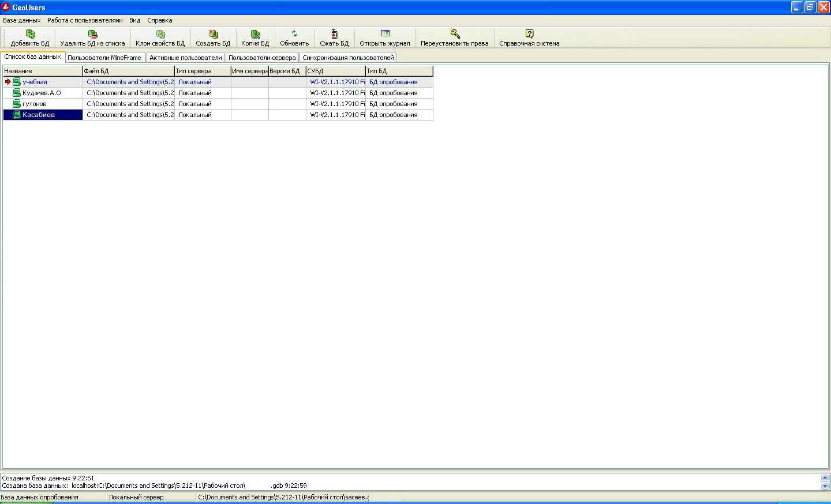831x504 pixels.
Task: Switch to Пользователи MineFrame tab
Action: [x=104, y=58]
